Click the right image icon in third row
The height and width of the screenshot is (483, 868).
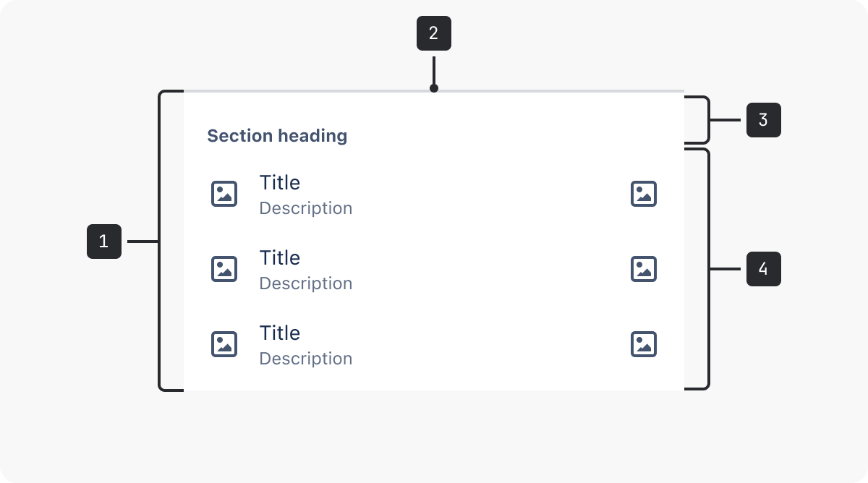[644, 344]
